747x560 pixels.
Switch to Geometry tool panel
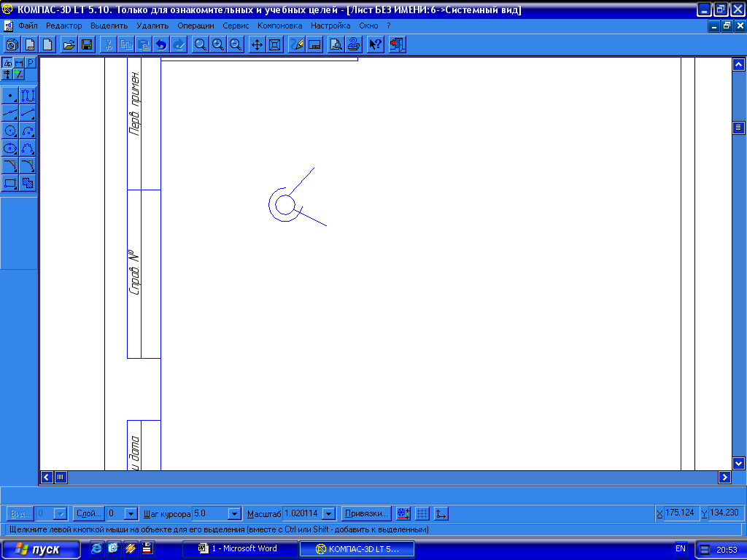coord(7,63)
